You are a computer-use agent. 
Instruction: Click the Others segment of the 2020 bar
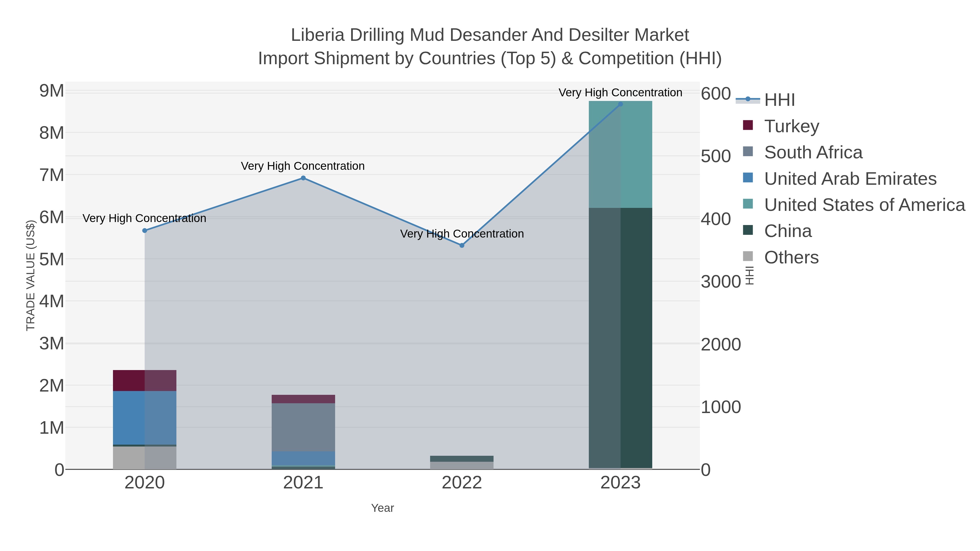(x=145, y=458)
